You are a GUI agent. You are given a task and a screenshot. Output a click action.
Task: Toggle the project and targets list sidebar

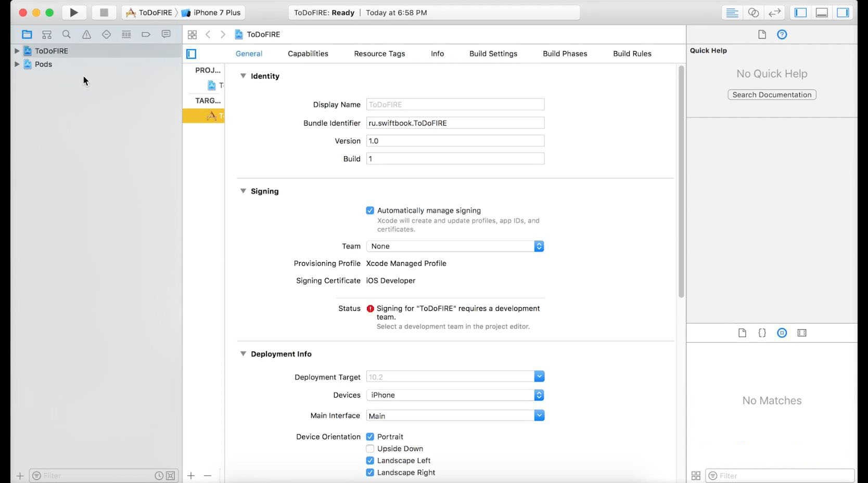(x=192, y=54)
